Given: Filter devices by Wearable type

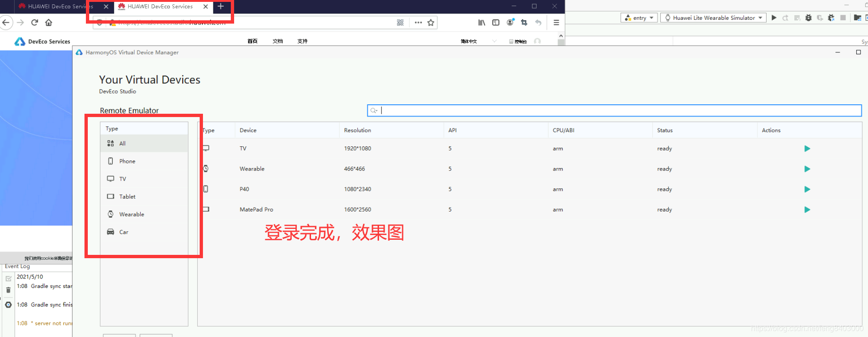Looking at the screenshot, I should tap(144, 214).
